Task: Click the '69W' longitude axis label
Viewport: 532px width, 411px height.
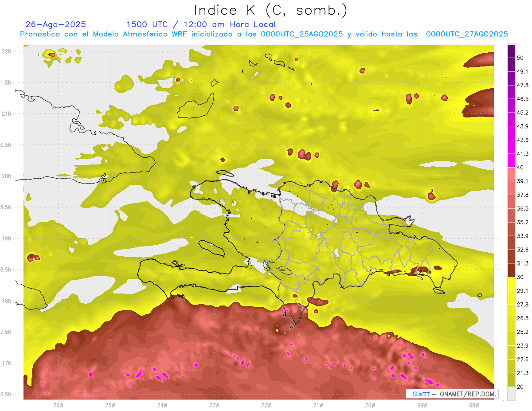Action: tap(422, 405)
